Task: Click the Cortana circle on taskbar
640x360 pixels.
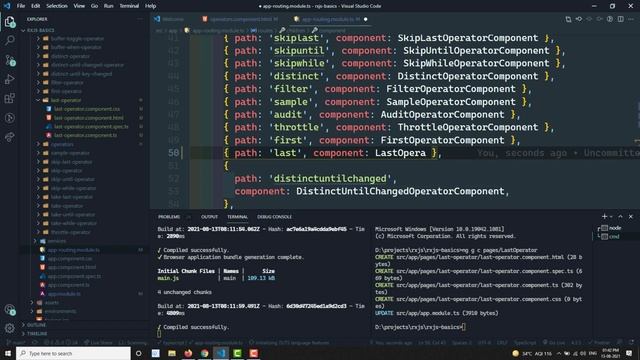Action: pyautogui.click(x=139, y=353)
